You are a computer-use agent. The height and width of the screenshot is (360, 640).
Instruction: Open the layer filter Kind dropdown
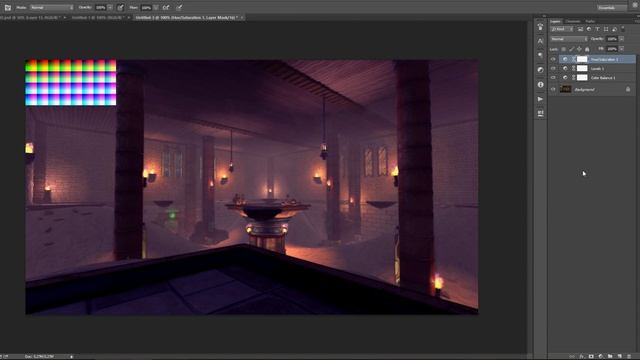click(562, 29)
